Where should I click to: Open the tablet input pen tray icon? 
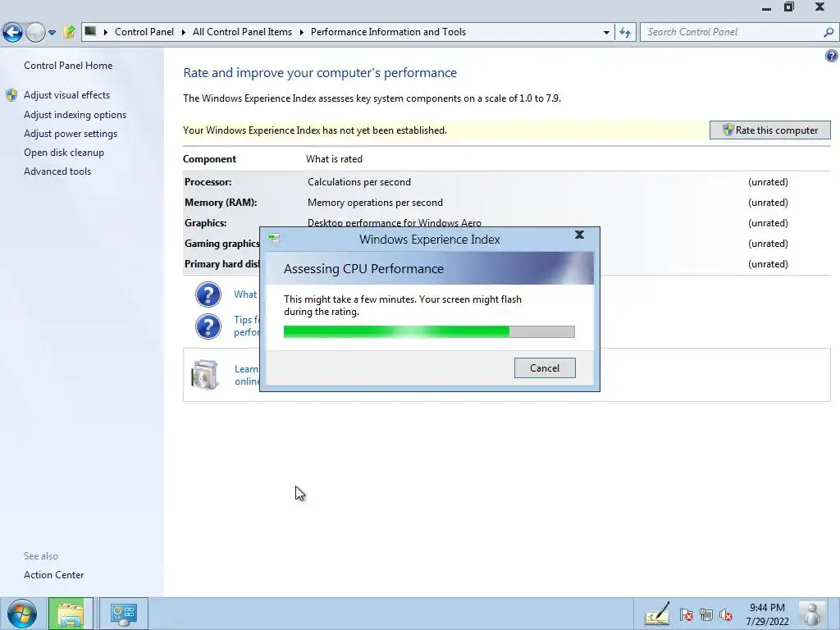657,614
